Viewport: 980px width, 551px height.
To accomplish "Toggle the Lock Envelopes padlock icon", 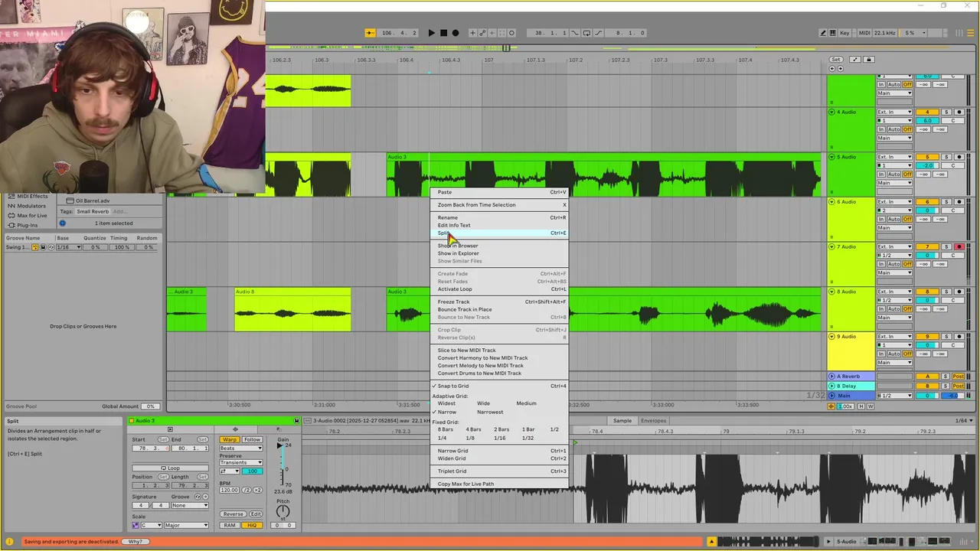I will point(868,60).
